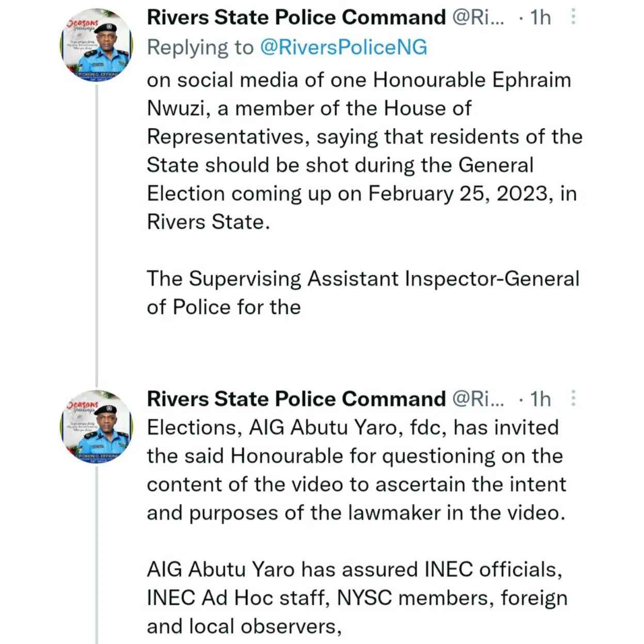Tap the truncated @Ri... handle on first tweet

point(478,18)
